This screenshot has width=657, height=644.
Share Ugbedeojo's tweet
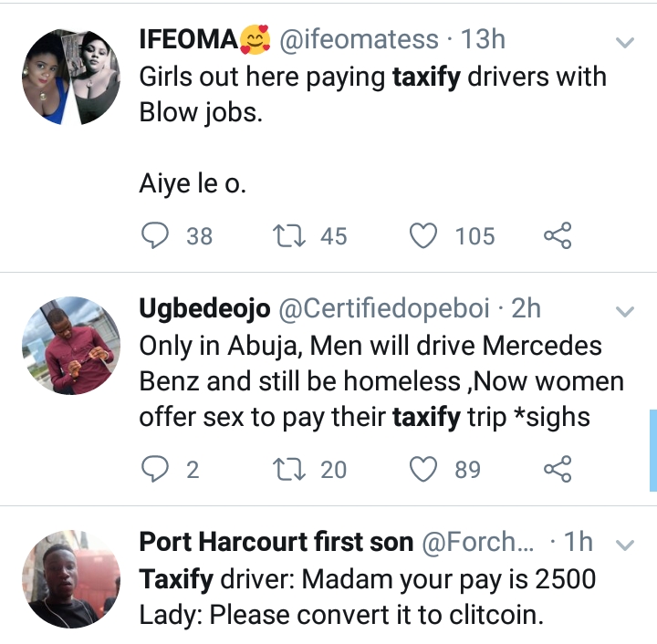[558, 469]
